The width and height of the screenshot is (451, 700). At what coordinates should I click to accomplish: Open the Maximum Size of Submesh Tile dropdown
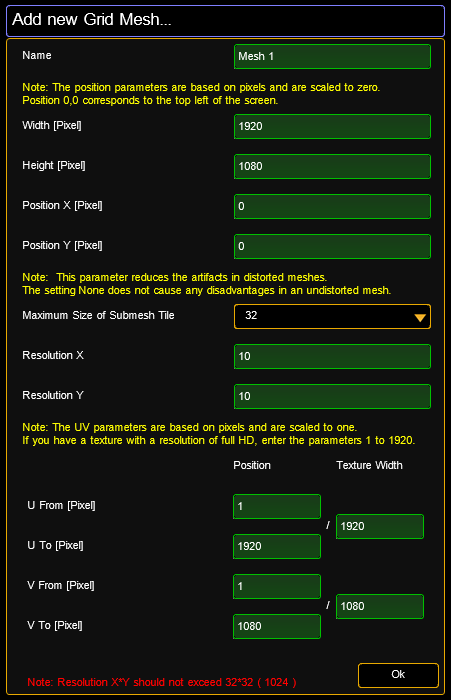[x=332, y=317]
